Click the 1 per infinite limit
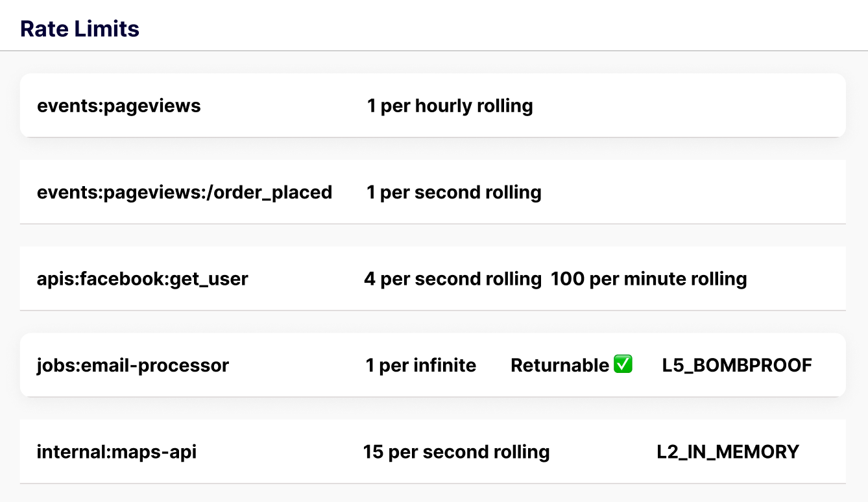 pos(420,365)
